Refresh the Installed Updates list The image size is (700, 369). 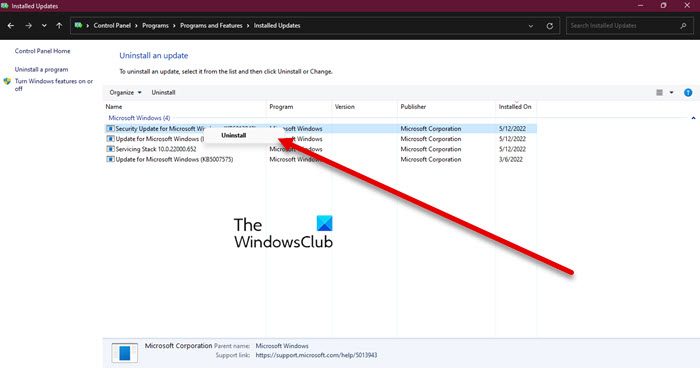550,26
